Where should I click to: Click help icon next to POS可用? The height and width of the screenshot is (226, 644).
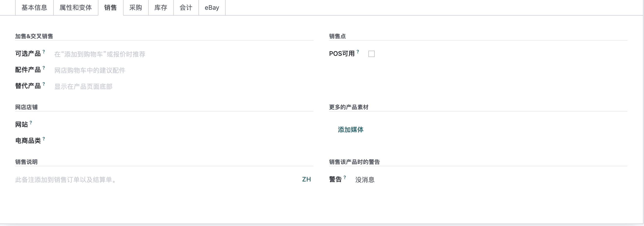click(x=358, y=51)
